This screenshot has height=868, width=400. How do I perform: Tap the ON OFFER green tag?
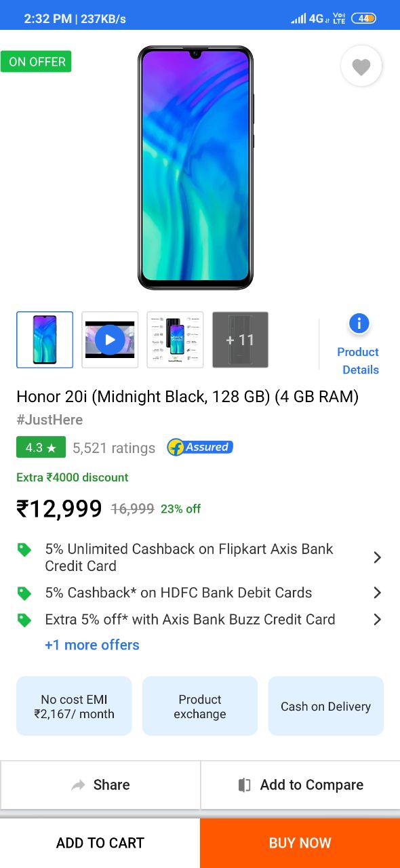[36, 62]
